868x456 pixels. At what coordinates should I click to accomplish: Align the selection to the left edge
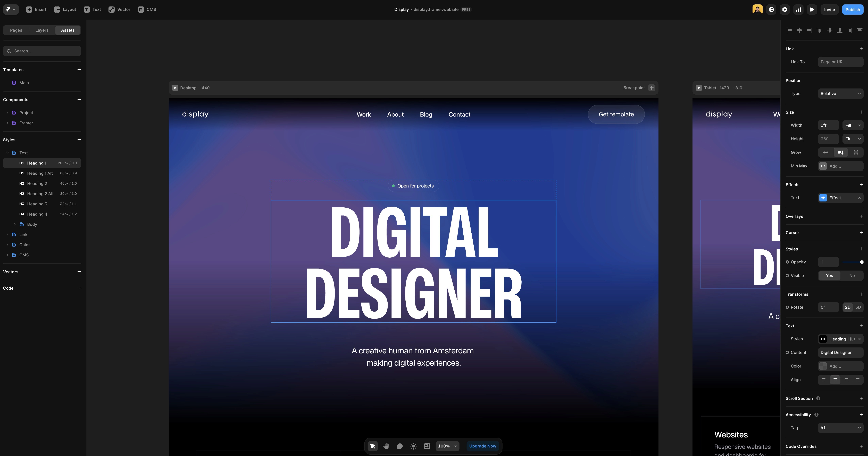tap(789, 30)
